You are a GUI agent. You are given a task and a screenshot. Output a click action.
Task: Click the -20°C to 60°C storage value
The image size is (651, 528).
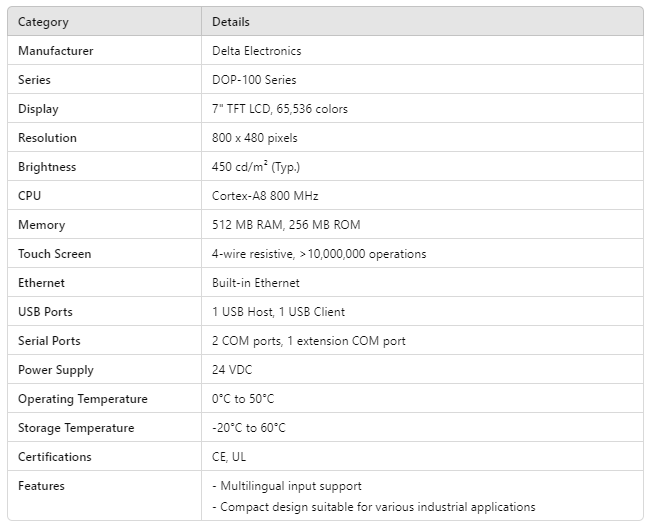[x=249, y=428]
